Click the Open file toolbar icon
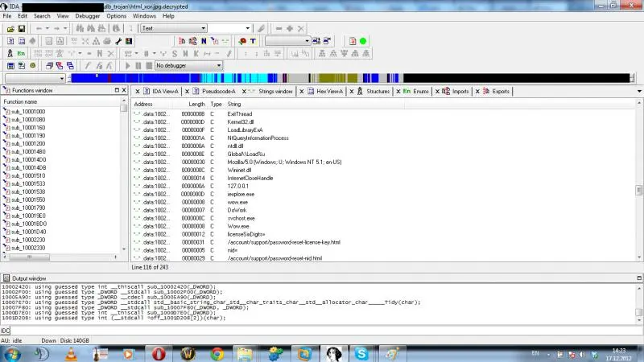 tap(10, 28)
